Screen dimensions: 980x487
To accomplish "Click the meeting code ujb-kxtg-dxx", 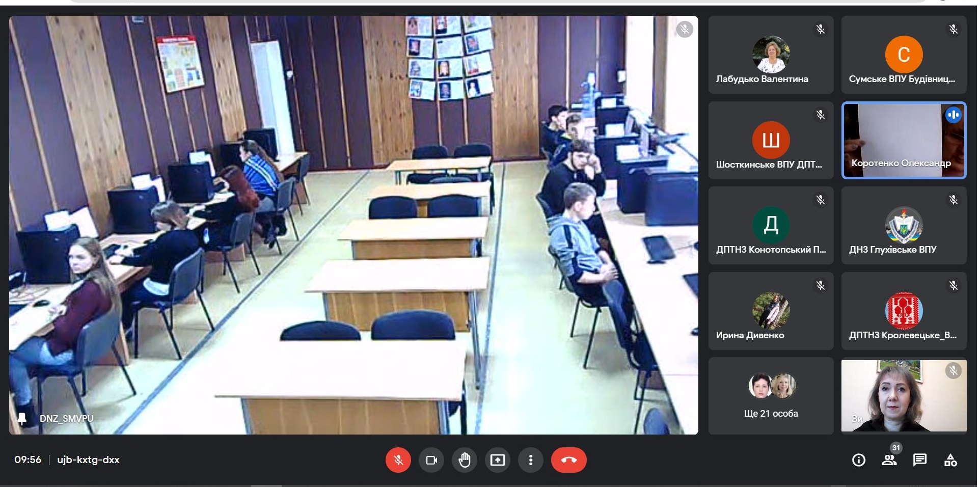I will (88, 460).
